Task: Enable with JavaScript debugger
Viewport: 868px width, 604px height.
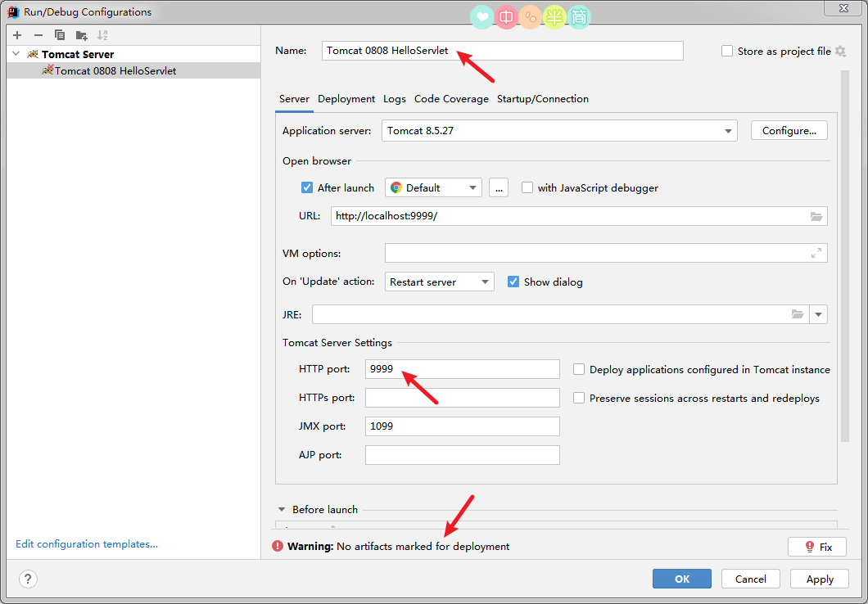Action: [x=527, y=187]
